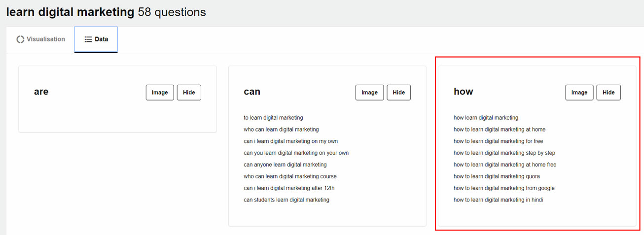Hide the 'how' questions card
Viewport: 644px width, 235px height.
click(608, 93)
